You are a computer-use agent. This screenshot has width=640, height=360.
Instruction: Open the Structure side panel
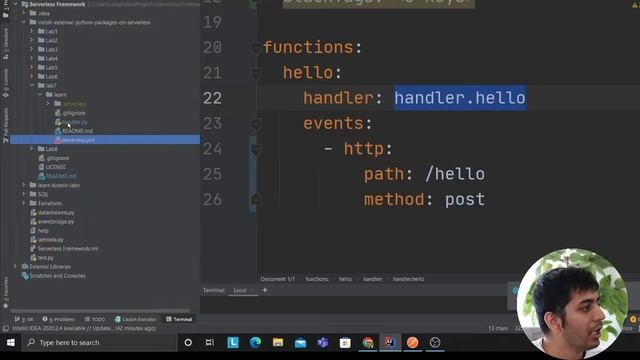6,44
